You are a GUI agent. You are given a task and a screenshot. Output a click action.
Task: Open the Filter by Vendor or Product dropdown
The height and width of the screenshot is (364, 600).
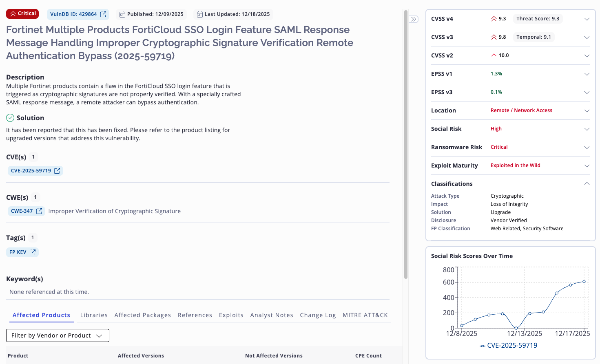coord(58,335)
